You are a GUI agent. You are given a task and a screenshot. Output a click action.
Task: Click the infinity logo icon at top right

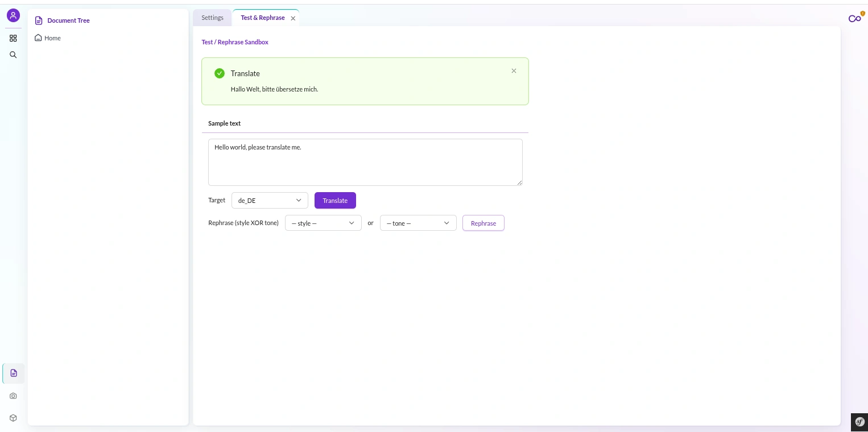(854, 19)
